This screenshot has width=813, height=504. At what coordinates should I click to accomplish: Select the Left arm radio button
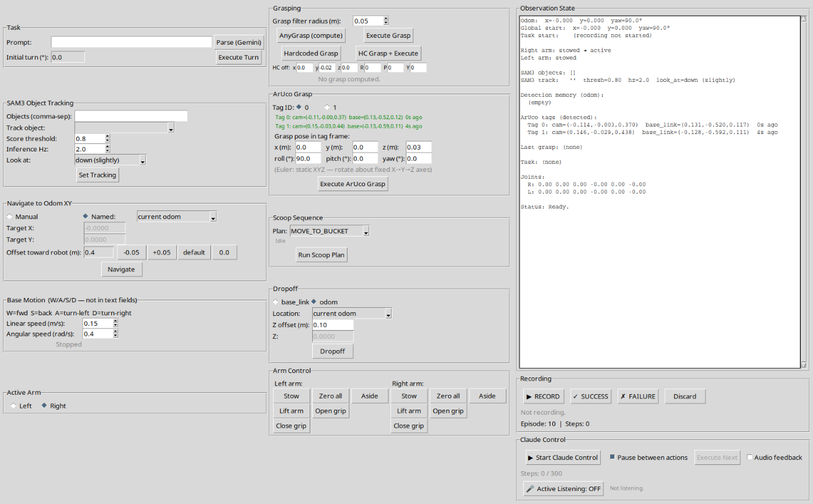point(12,405)
